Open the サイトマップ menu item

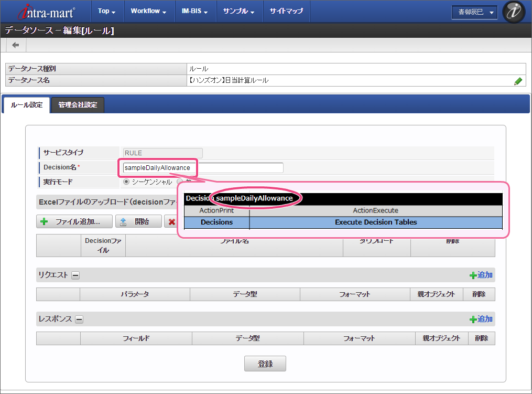[x=286, y=11]
